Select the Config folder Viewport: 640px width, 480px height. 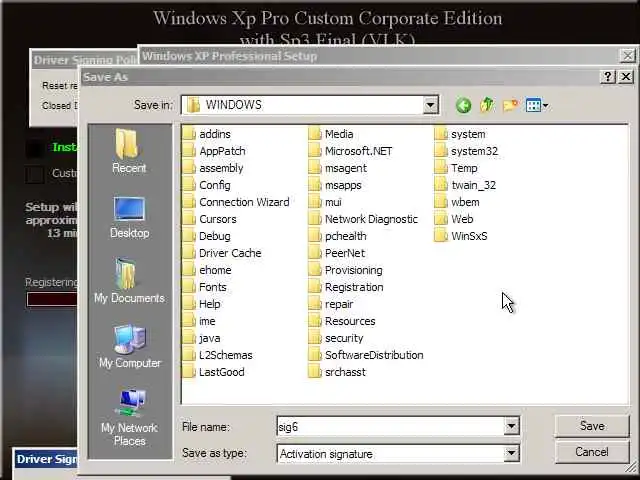[207, 185]
